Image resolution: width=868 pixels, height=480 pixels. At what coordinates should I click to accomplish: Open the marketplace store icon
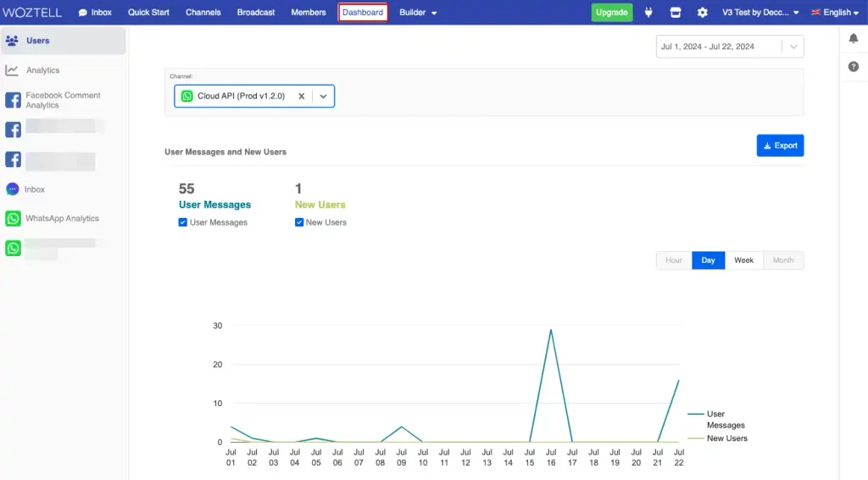click(x=676, y=12)
